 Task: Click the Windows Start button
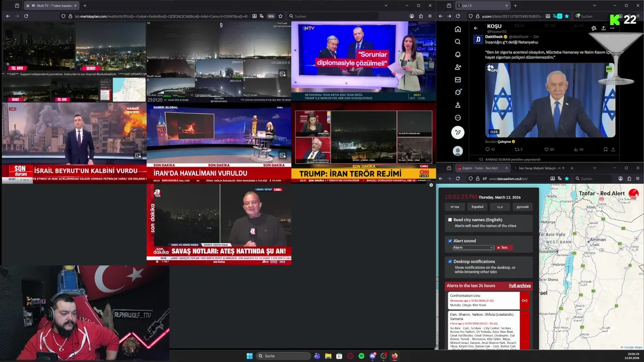coord(250,356)
